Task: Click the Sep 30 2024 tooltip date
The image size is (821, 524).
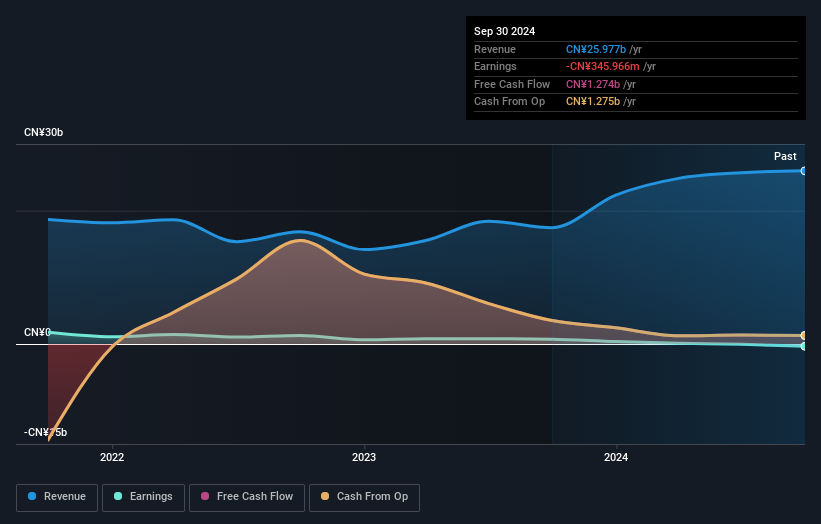Action: point(504,31)
